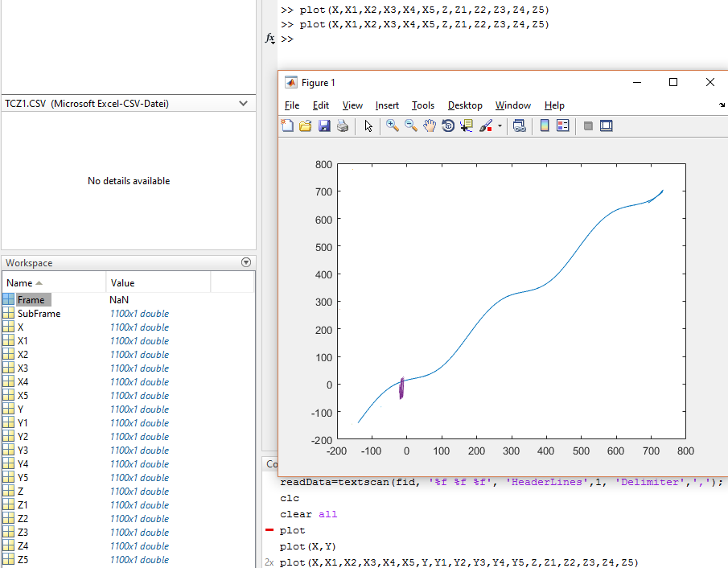Click the New Figure icon
Image resolution: width=728 pixels, height=568 pixels.
pos(288,126)
